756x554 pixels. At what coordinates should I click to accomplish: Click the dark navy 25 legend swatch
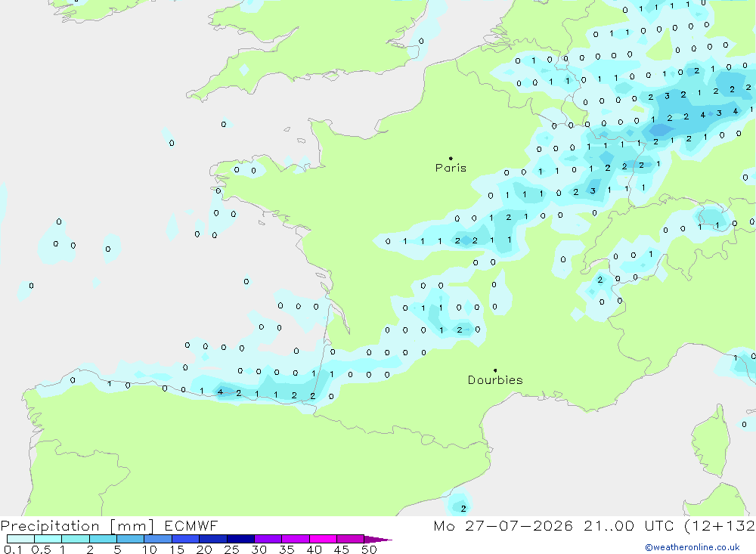tap(240, 539)
